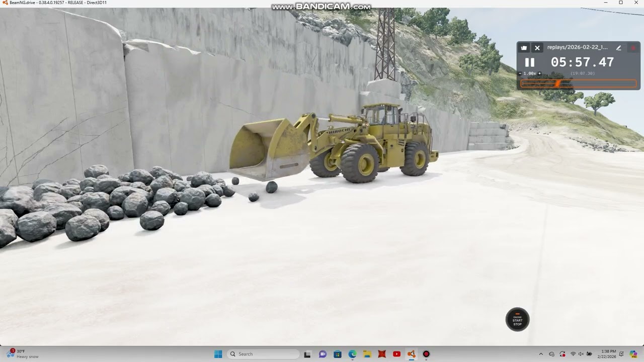Screen dimensions: 644x362
Task: Click the muted volume tray icon
Action: 581,354
